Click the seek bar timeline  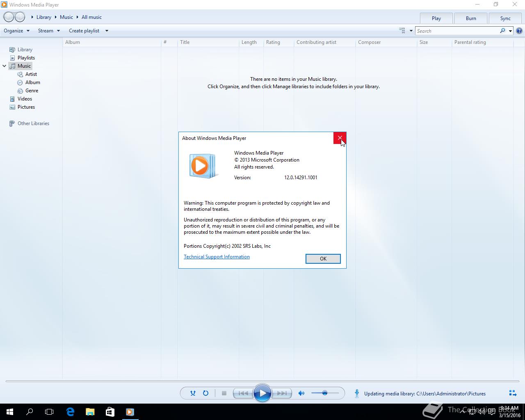pyautogui.click(x=262, y=381)
